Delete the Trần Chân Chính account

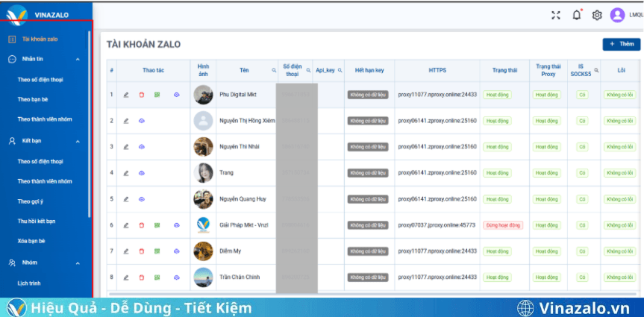(x=142, y=277)
